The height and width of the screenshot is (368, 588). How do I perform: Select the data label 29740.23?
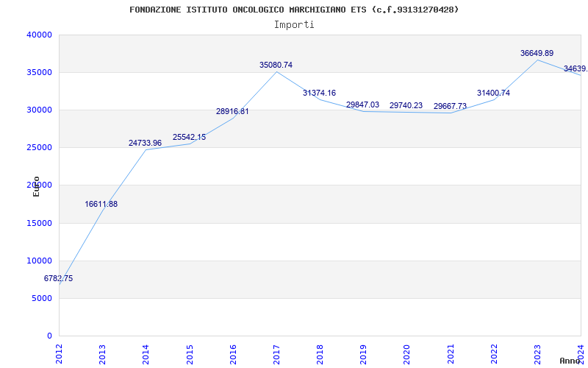pos(406,105)
